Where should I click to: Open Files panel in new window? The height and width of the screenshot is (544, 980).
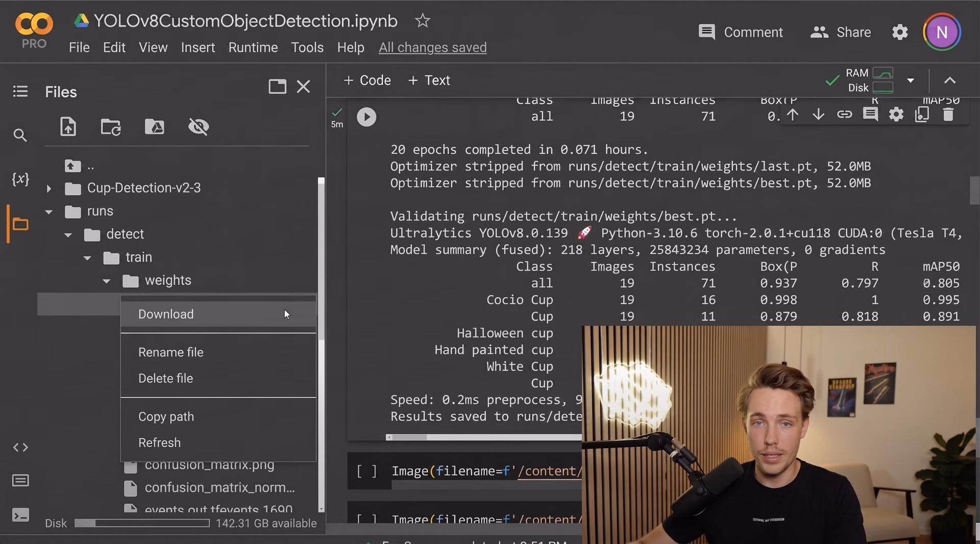pos(277,86)
